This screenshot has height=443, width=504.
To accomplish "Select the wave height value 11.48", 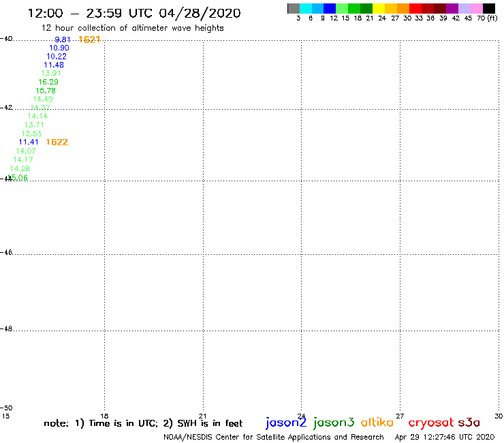I will coord(54,65).
